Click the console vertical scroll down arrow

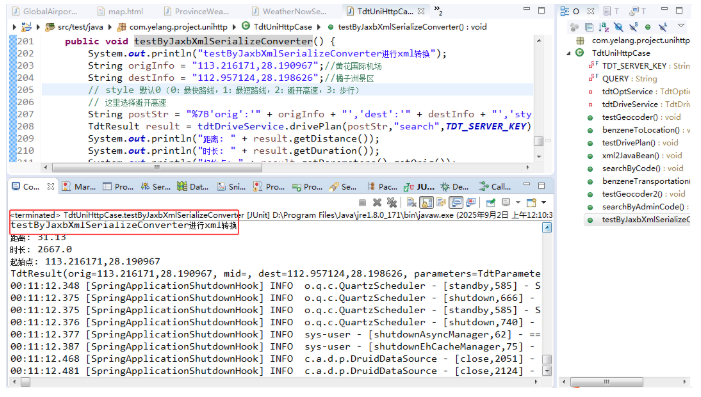pyautogui.click(x=546, y=371)
